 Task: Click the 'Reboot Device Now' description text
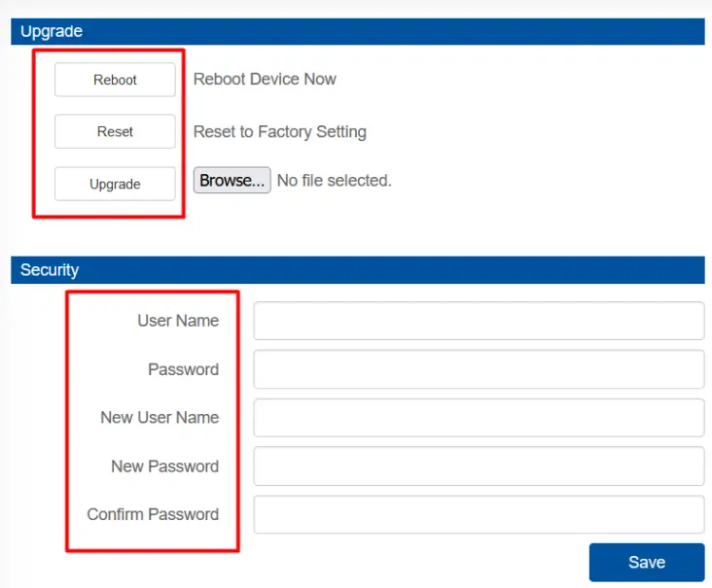265,80
